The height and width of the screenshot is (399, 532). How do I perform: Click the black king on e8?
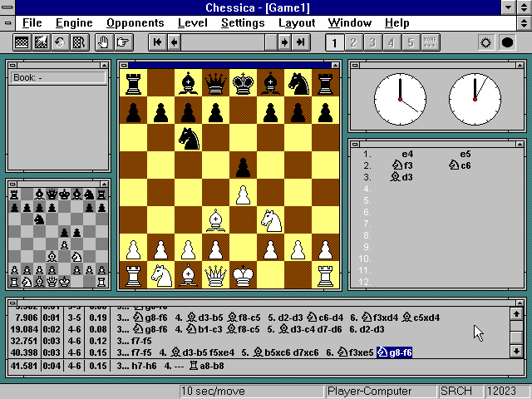(x=243, y=83)
